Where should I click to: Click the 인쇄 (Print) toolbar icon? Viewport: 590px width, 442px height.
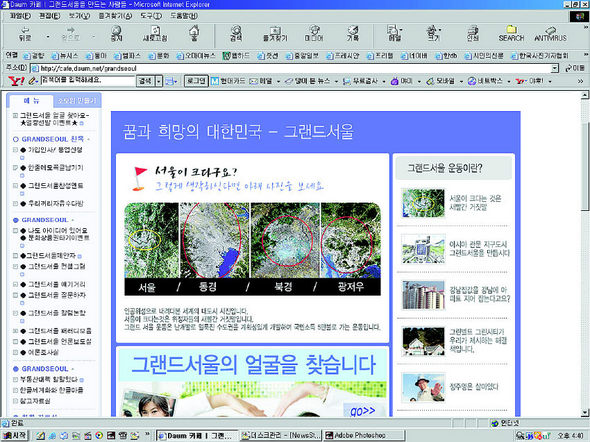(x=473, y=34)
